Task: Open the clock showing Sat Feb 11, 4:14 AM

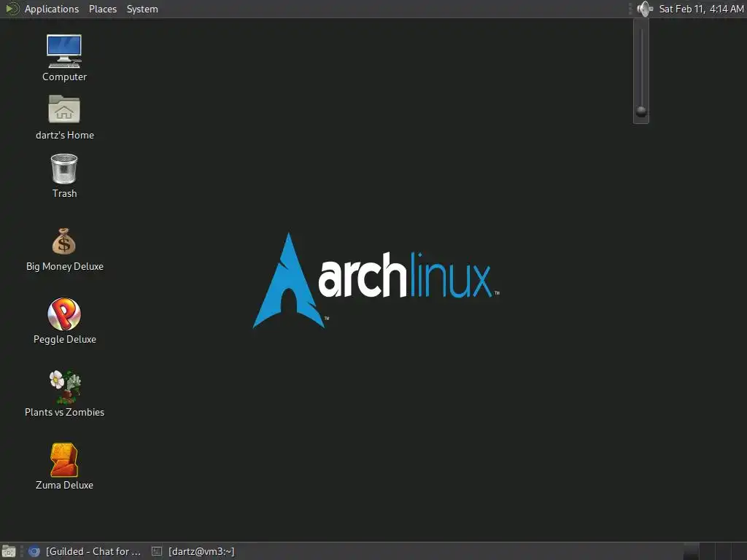Action: click(701, 9)
